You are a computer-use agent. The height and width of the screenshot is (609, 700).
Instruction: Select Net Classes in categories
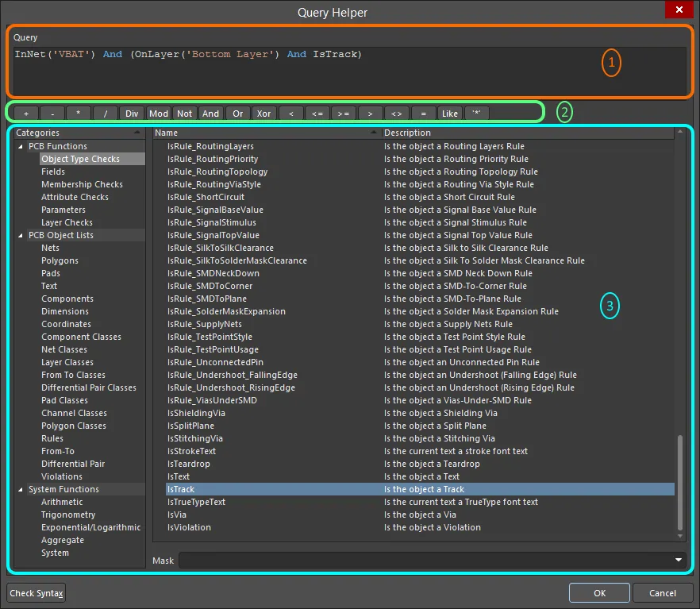point(64,349)
